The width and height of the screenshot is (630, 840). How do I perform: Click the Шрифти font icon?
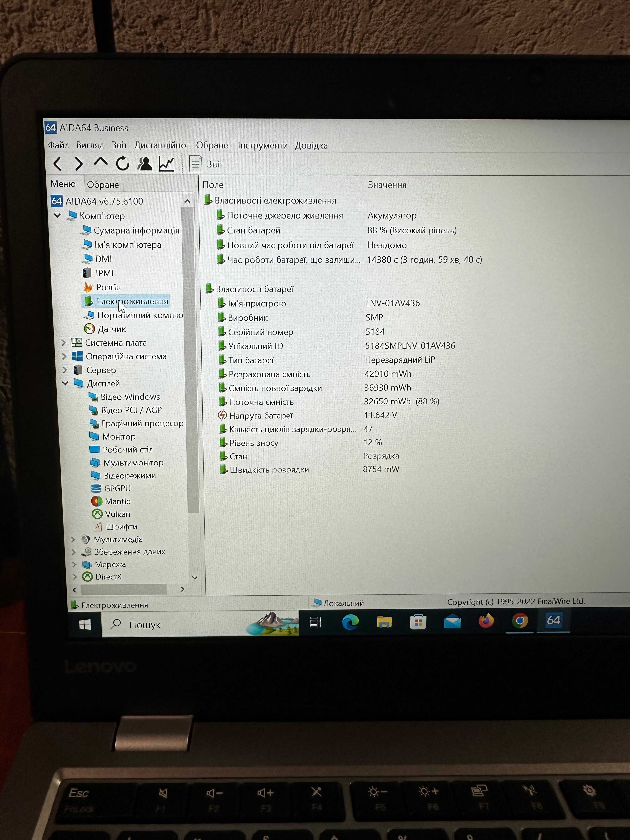(98, 527)
